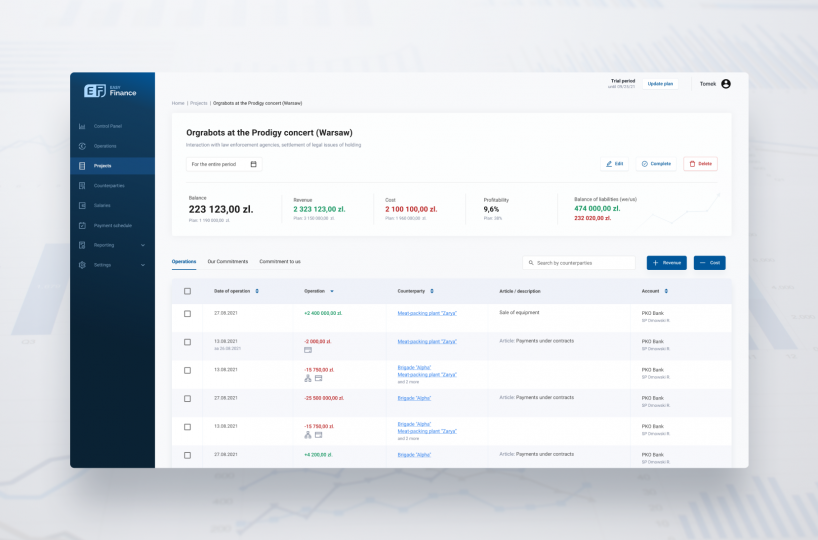The height and width of the screenshot is (540, 818).
Task: Sort by the Operation column arrow
Action: pos(332,291)
